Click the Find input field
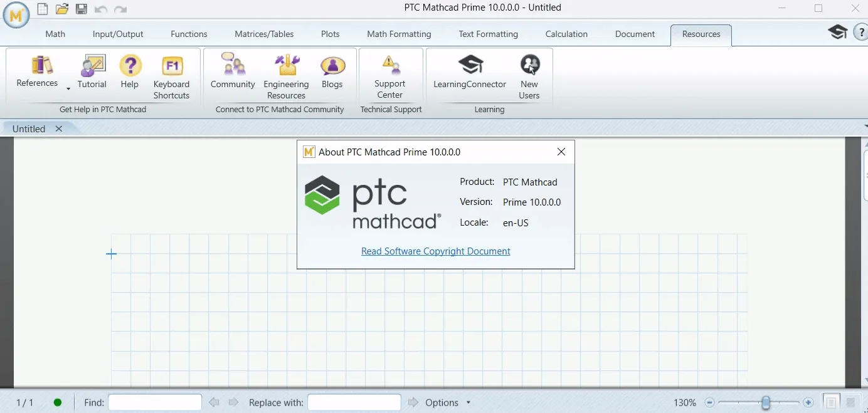The image size is (868, 413). 155,402
